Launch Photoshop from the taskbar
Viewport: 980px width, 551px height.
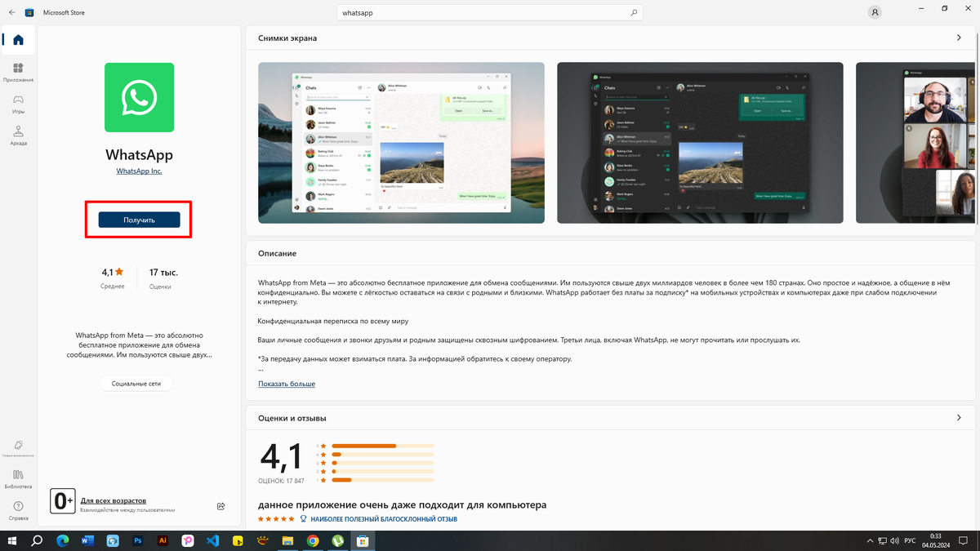[137, 540]
